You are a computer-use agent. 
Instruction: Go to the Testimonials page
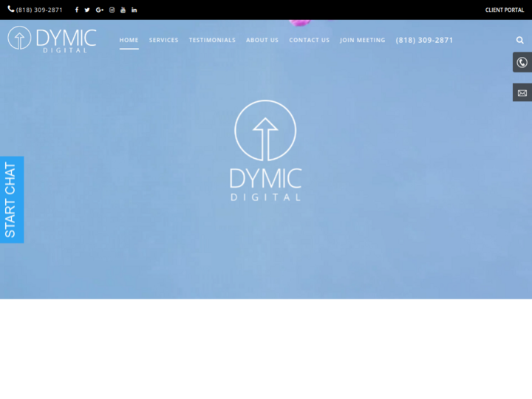pyautogui.click(x=212, y=40)
